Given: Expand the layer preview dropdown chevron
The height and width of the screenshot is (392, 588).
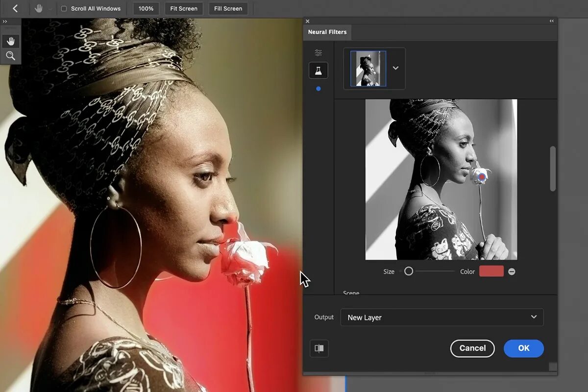Looking at the screenshot, I should [395, 68].
